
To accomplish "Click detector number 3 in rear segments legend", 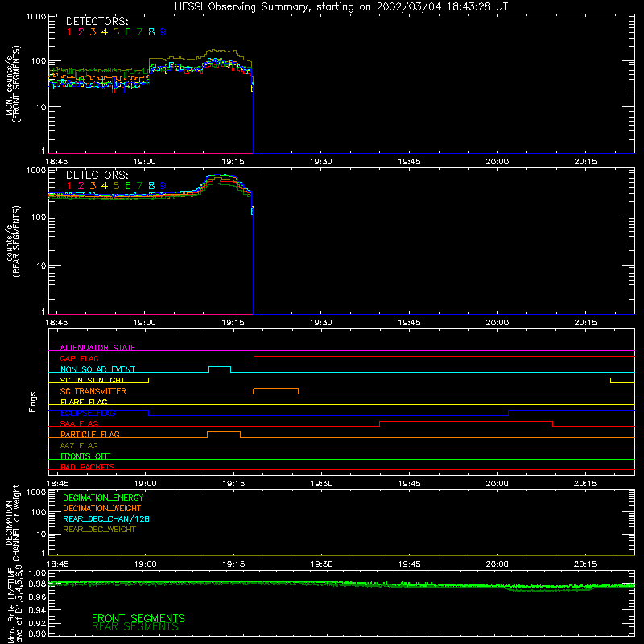I will coord(93,186).
